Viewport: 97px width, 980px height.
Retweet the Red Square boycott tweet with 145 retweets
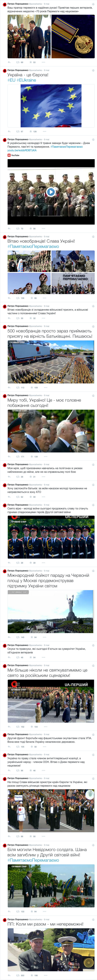point(17,637)
